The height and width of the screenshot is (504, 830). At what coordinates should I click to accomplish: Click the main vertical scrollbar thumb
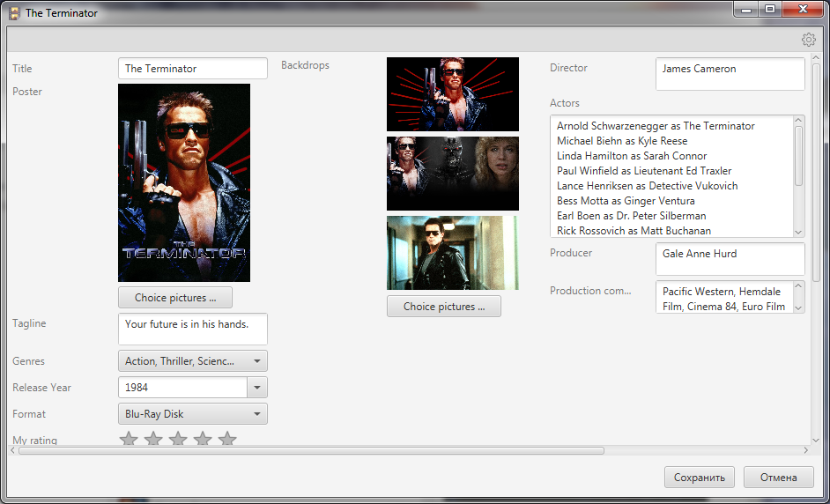point(816,172)
